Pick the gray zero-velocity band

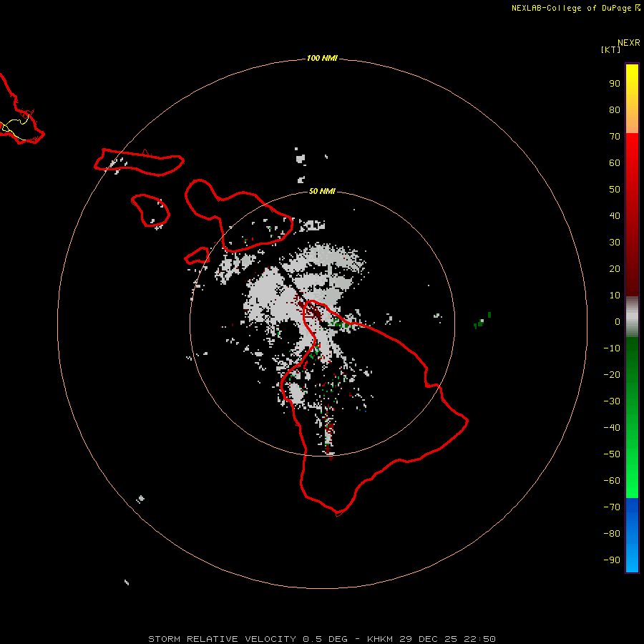point(632,317)
